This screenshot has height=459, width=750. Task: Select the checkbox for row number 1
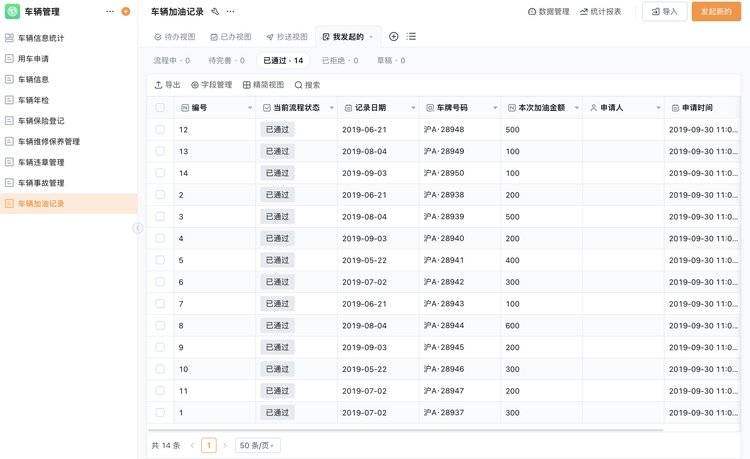pos(160,413)
